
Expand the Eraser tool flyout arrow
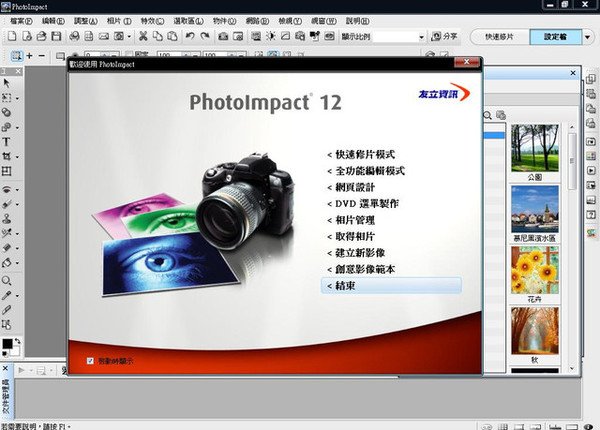[x=17, y=249]
